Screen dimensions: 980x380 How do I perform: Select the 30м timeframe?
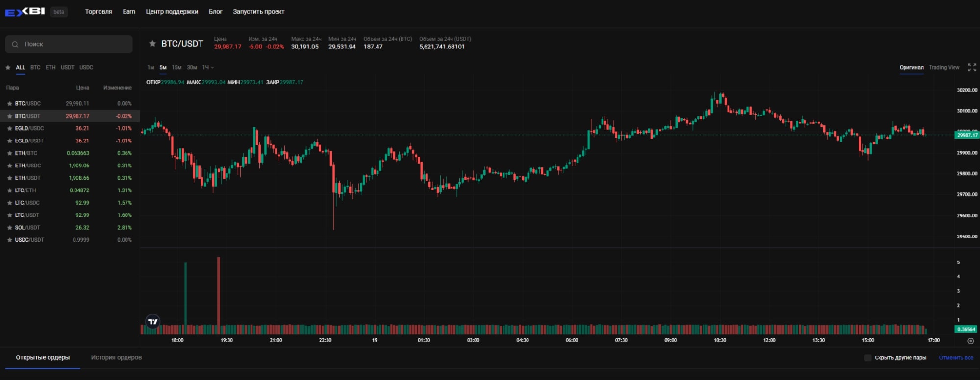[x=192, y=68]
